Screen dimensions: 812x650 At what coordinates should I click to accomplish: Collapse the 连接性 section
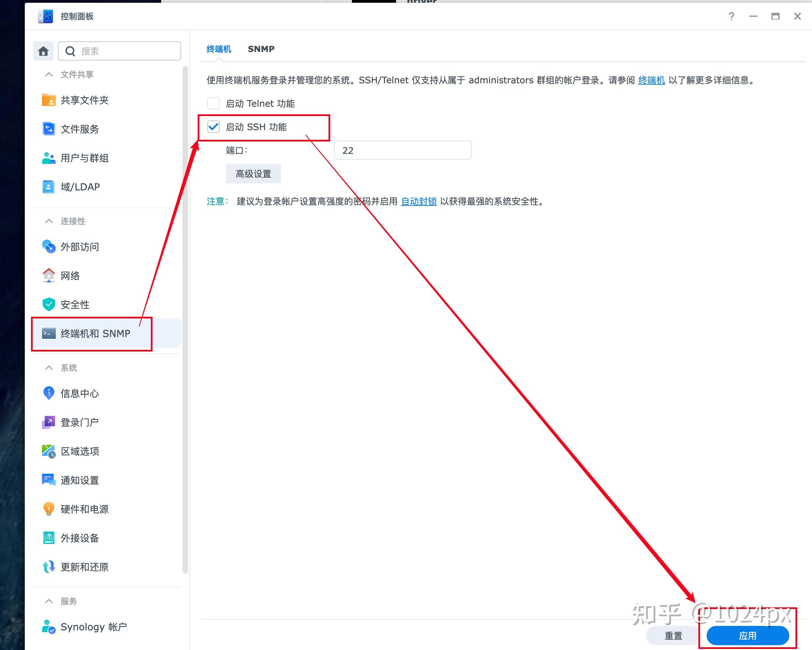tap(48, 221)
